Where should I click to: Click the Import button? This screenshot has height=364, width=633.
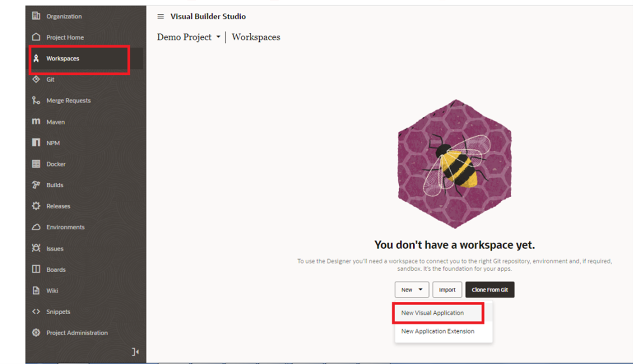pos(447,289)
